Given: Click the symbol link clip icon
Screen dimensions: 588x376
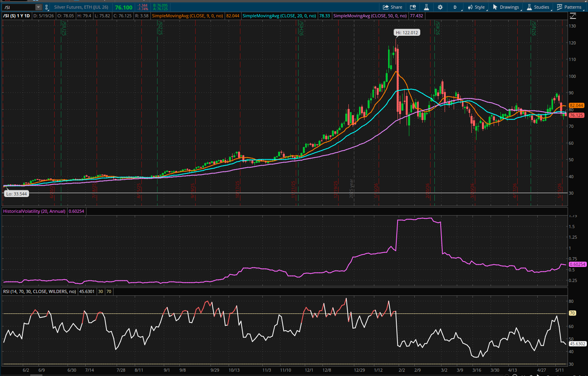Looking at the screenshot, I should [x=47, y=7].
